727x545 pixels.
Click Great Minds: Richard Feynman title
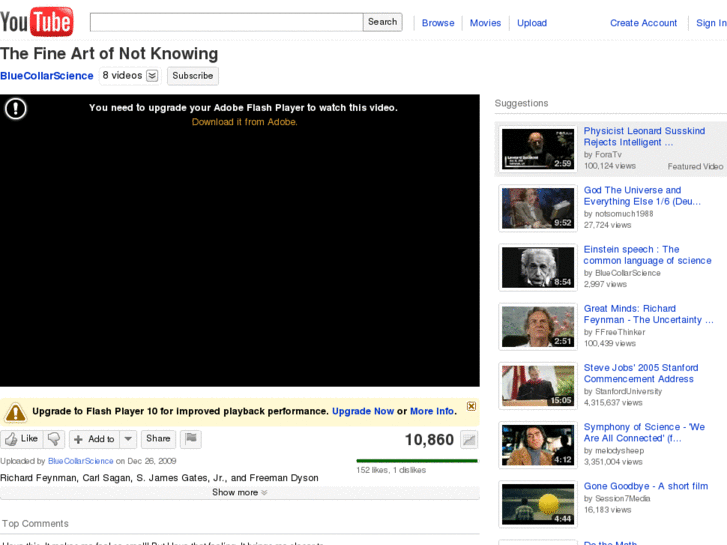[x=648, y=314]
